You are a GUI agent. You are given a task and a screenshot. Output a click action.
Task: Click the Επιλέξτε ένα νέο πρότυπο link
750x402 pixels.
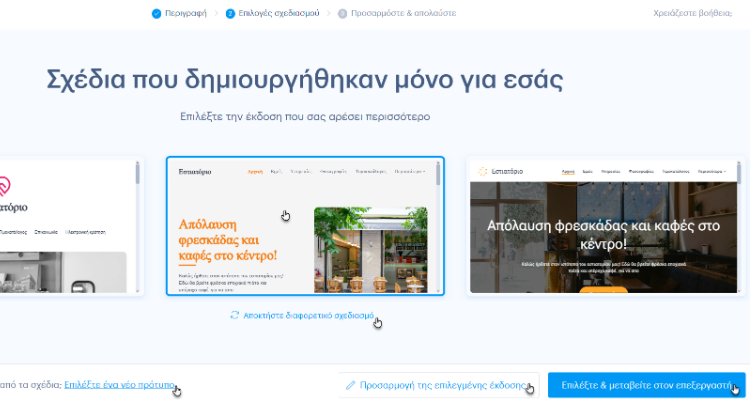119,384
